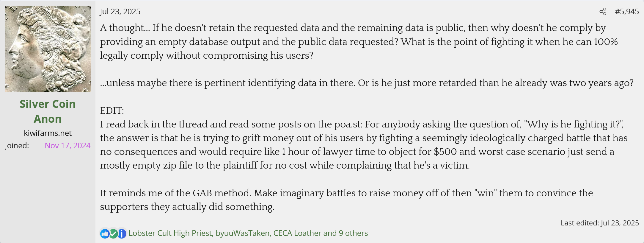644x243 pixels.
Task: Open byuuWasTaken's profile from reactions
Action: click(242, 233)
